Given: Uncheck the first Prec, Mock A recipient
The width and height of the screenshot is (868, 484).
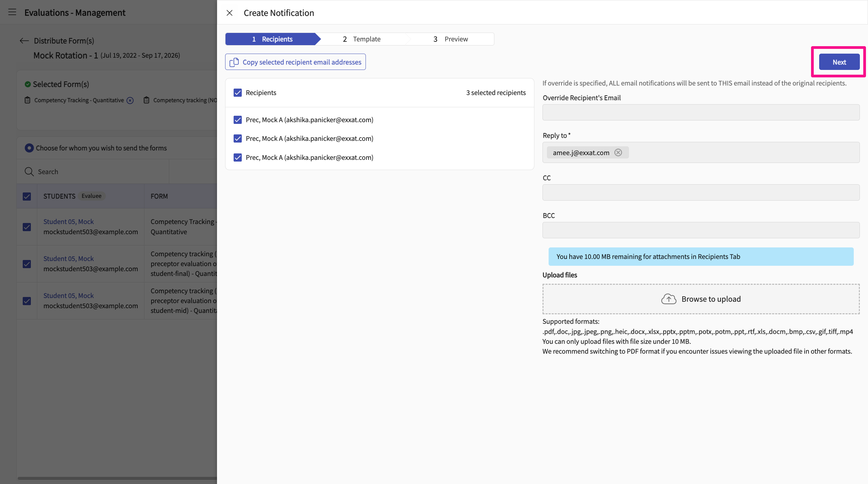Looking at the screenshot, I should pyautogui.click(x=238, y=120).
